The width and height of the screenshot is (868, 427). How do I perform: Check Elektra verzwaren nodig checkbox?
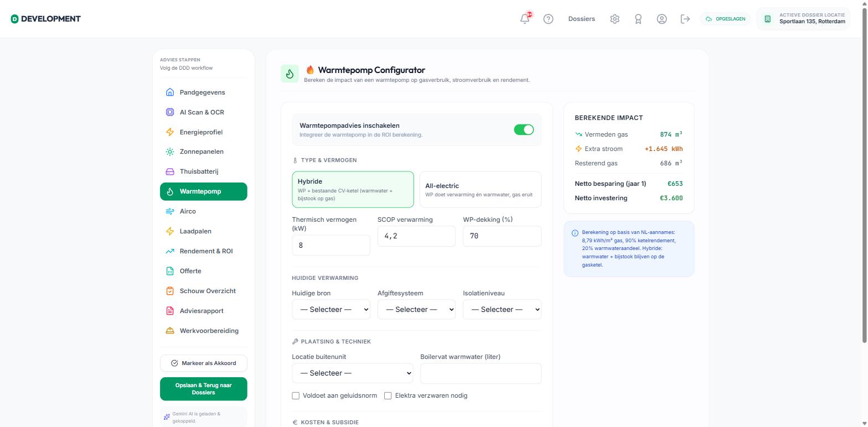387,395
